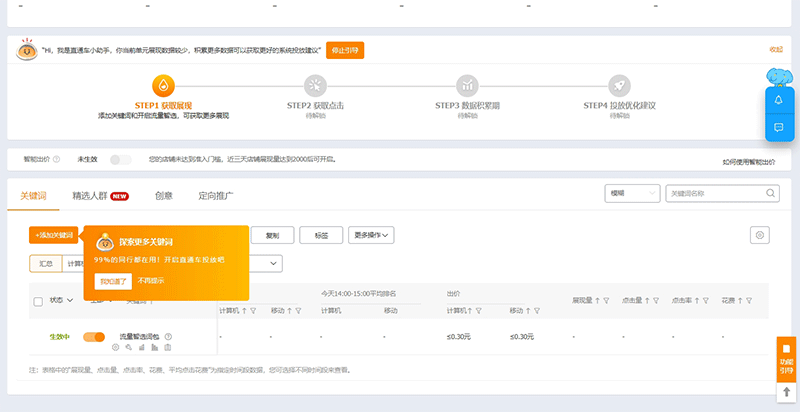
Task: Toggle the 流量智选词包 status switch
Action: pyautogui.click(x=94, y=337)
